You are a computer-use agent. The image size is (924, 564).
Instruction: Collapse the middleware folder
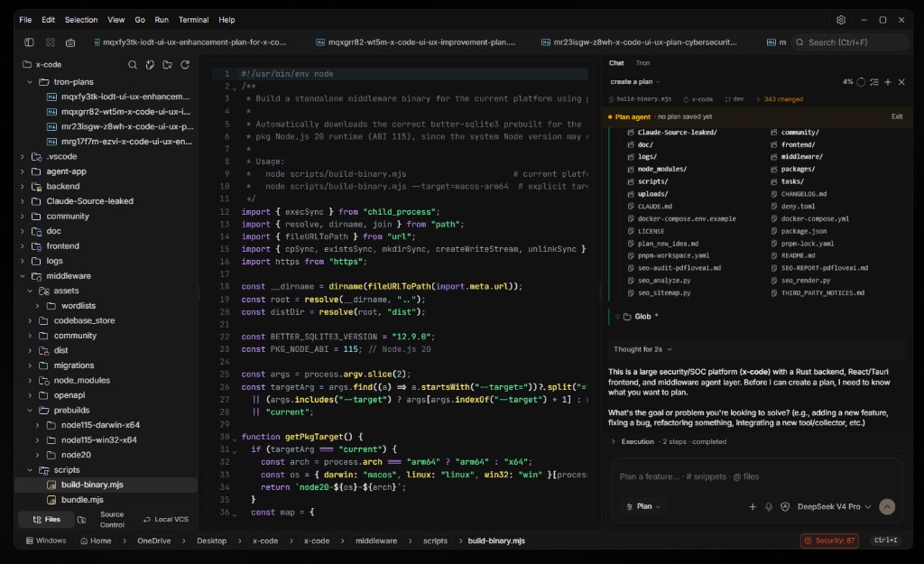(x=23, y=276)
